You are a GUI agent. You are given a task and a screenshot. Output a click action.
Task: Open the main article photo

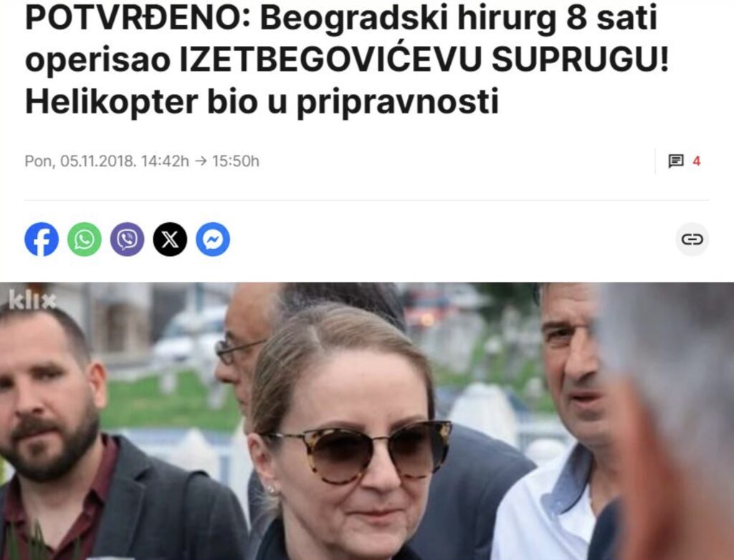click(x=367, y=421)
